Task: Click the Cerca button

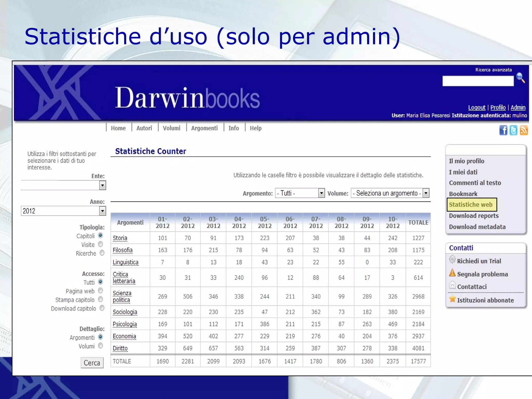Action: pyautogui.click(x=92, y=363)
